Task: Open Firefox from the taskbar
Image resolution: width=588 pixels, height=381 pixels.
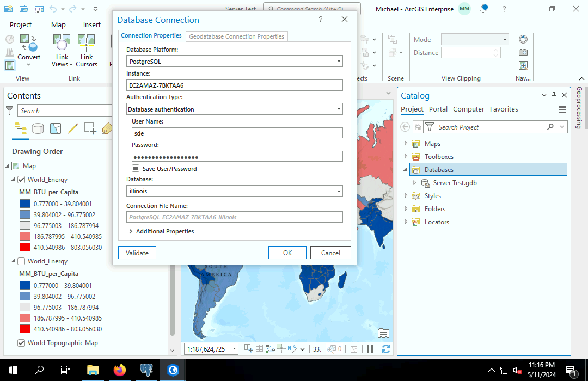Action: 120,370
